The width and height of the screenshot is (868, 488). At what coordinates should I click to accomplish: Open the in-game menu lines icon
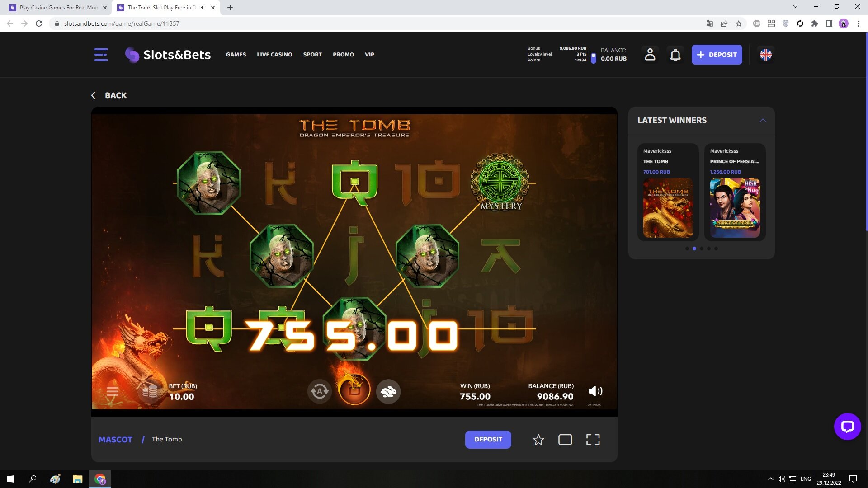click(113, 391)
